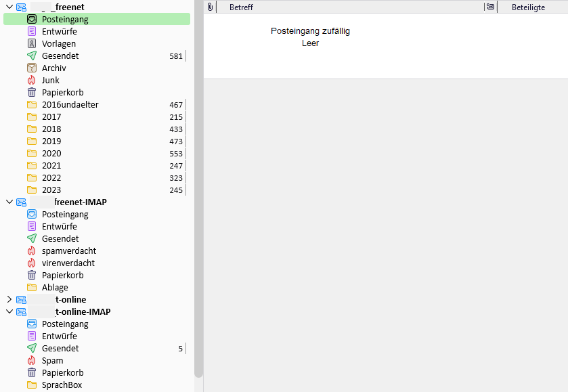Open Gesendet folder with 581 messages
The height and width of the screenshot is (392, 568).
click(x=60, y=56)
